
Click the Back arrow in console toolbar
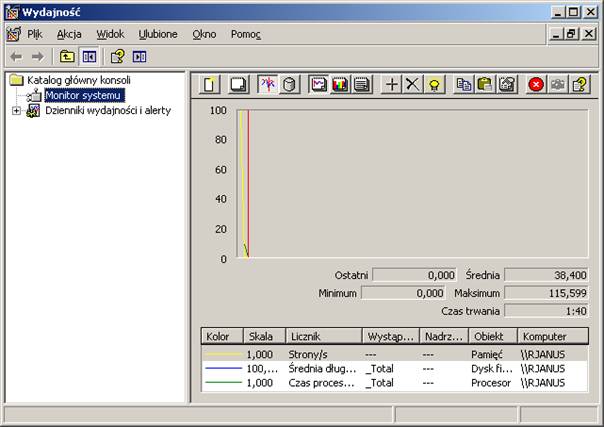(16, 57)
